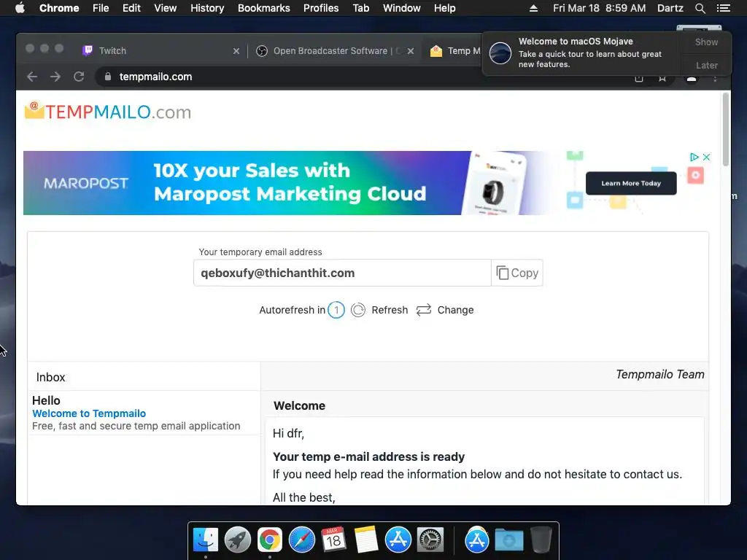Open Notes from the Dock
Screen dimensions: 747x560
point(366,540)
